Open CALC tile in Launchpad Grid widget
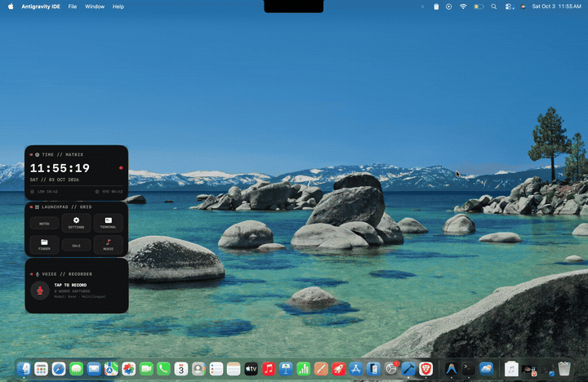Image resolution: width=588 pixels, height=382 pixels. (x=76, y=246)
